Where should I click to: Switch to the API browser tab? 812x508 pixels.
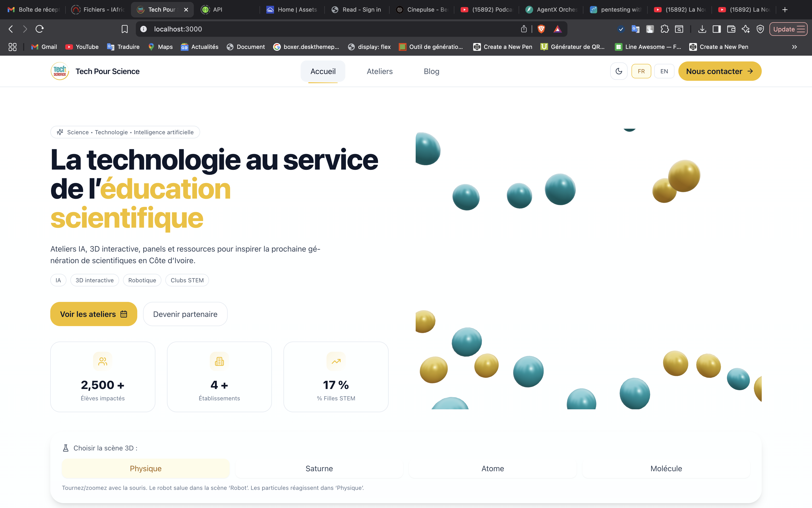(228, 9)
